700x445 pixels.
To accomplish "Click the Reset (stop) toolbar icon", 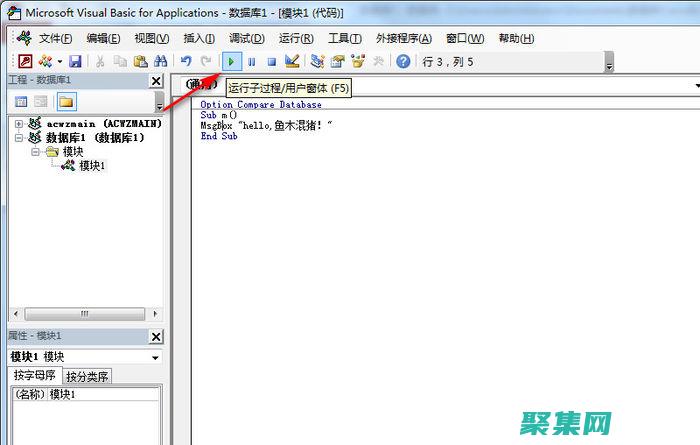I will click(x=270, y=62).
